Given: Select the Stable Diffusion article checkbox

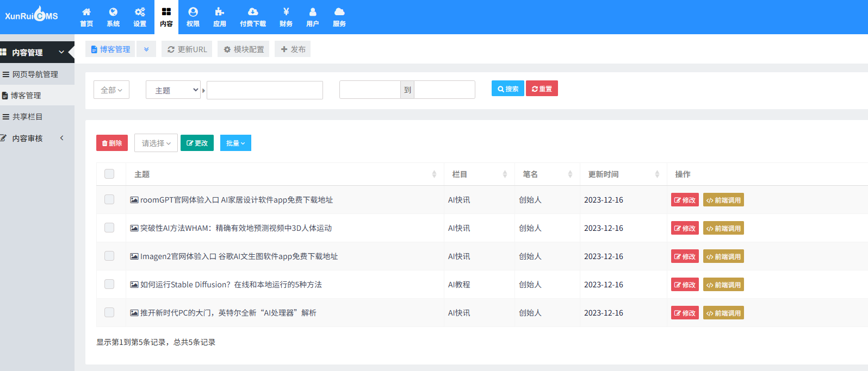Looking at the screenshot, I should pos(109,284).
